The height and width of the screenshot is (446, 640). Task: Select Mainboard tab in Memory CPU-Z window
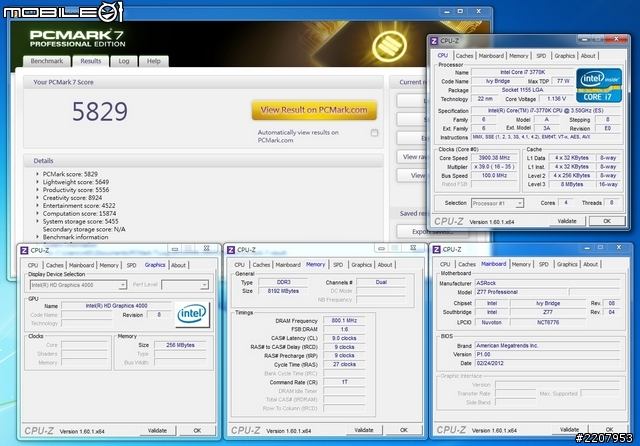(288, 265)
